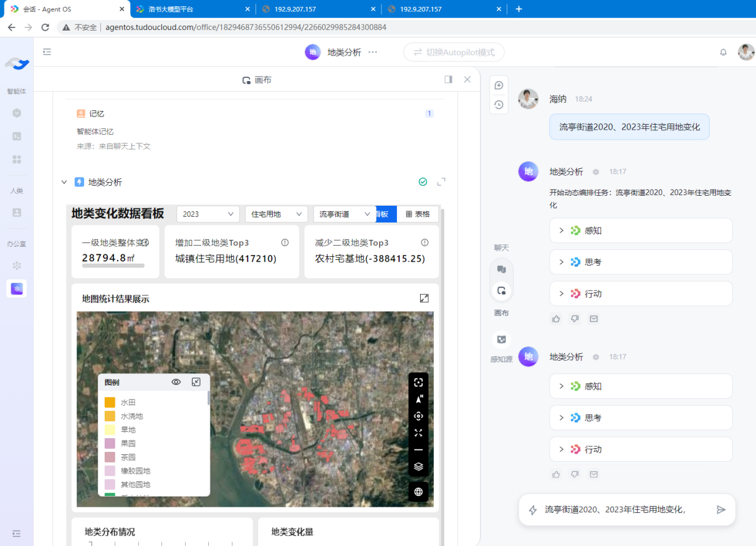Switch to 会话 - Agent OS browser tab
This screenshot has height=546, width=756.
tap(66, 9)
